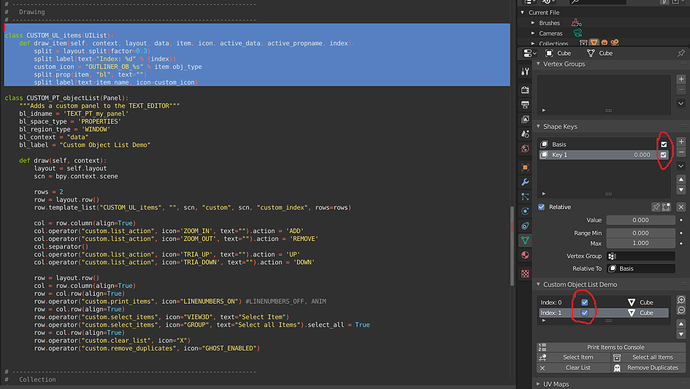Open the Output properties tab
690x389 pixels.
click(525, 105)
